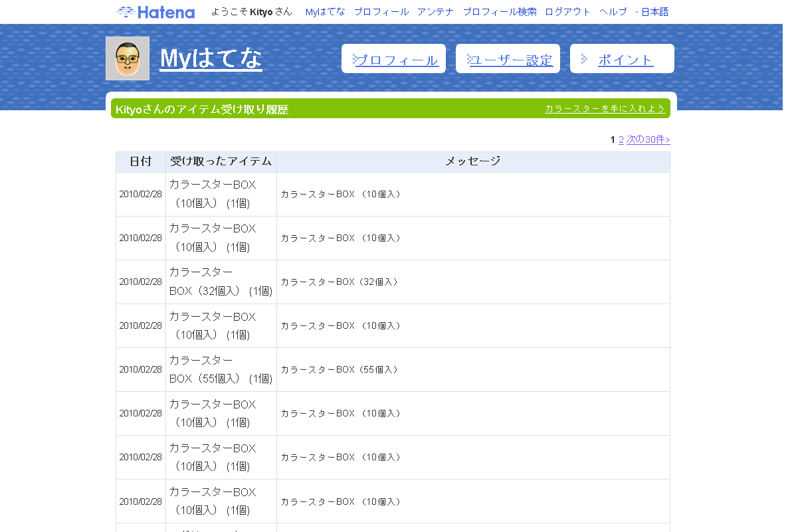Screen dimensions: 794x532
Task: Open the 次の30件> next page link
Action: (648, 139)
